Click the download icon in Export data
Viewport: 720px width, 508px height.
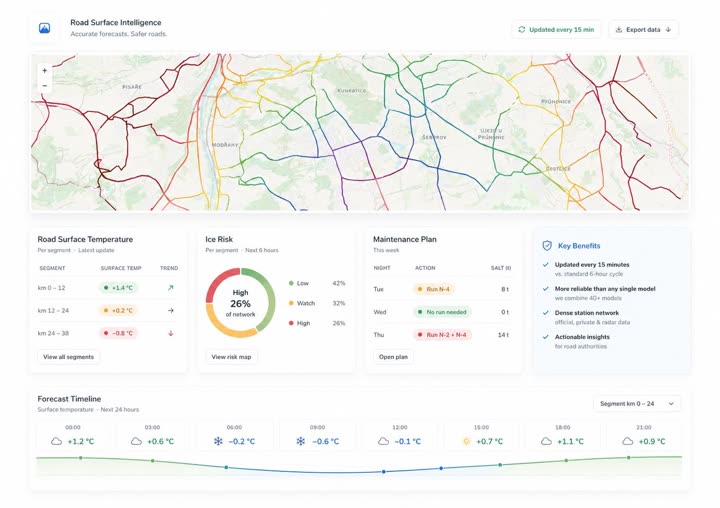point(619,29)
